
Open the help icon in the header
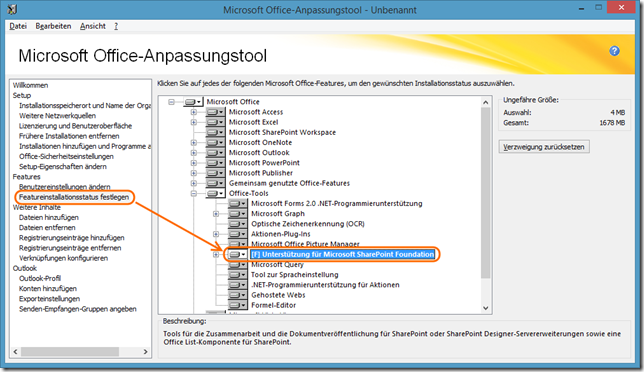pos(614,51)
